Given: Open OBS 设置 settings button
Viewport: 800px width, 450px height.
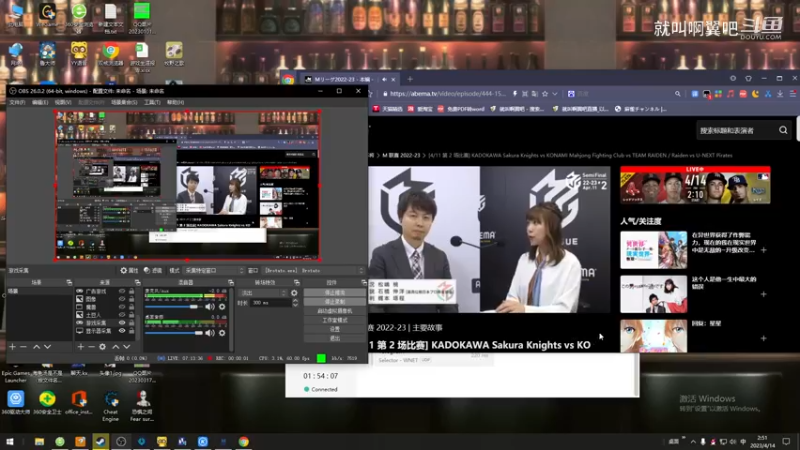Looking at the screenshot, I should point(335,330).
